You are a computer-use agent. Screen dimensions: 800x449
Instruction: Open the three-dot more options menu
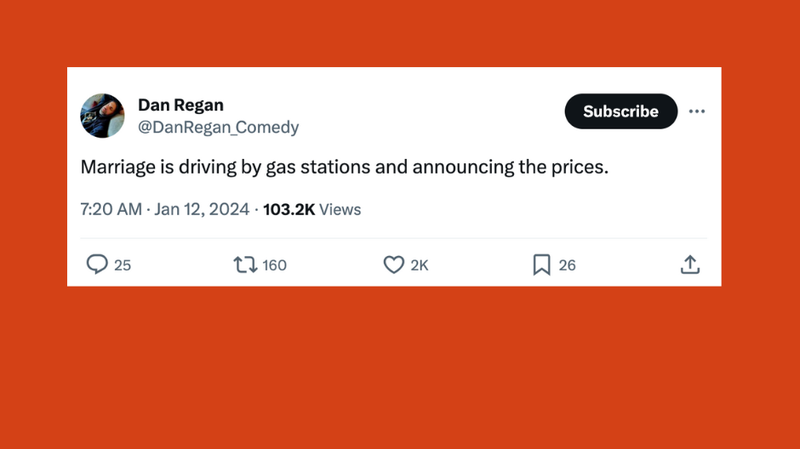click(697, 111)
